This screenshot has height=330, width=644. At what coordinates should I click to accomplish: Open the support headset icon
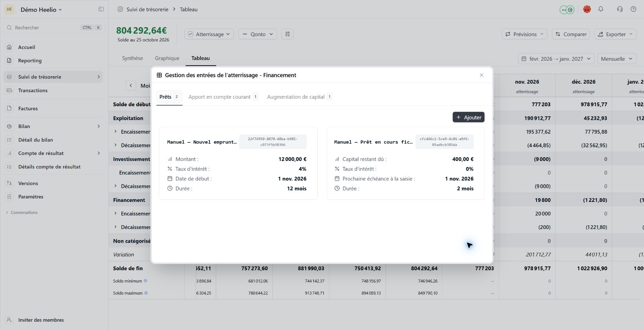(x=620, y=9)
